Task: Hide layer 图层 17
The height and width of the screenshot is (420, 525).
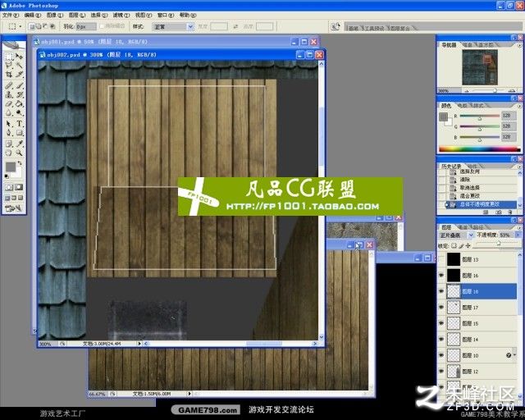Action: tap(441, 307)
